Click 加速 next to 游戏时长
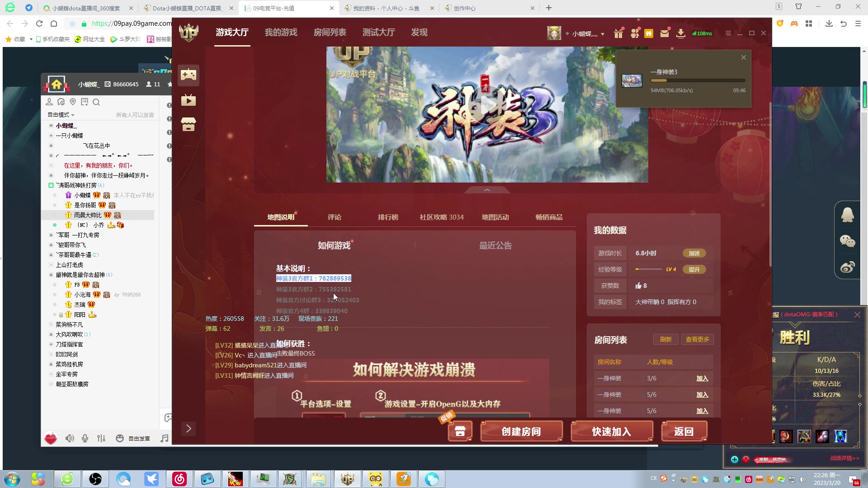 tap(694, 253)
